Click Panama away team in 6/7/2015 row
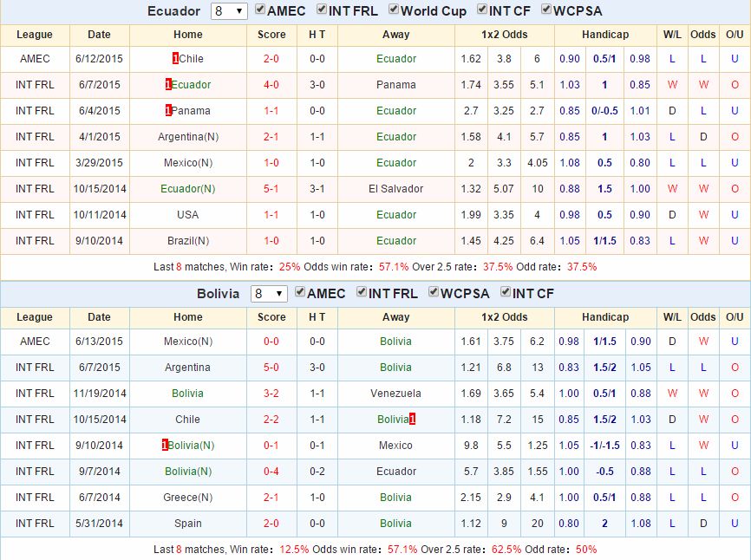 pyautogui.click(x=396, y=85)
